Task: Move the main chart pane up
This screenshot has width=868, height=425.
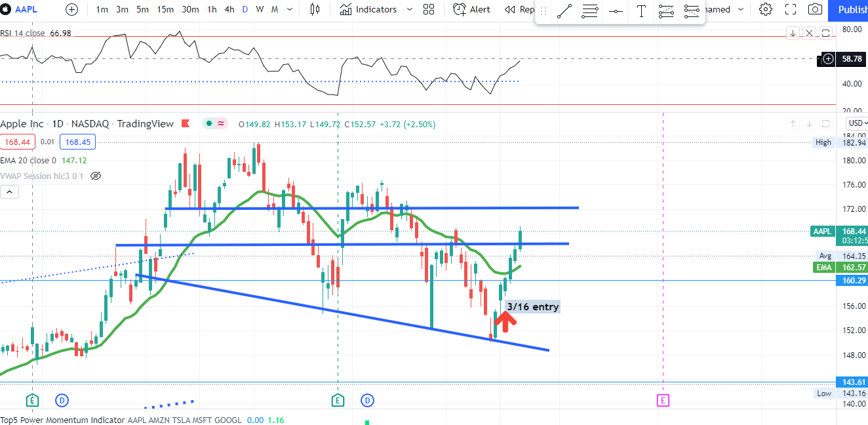Action: 793,124
